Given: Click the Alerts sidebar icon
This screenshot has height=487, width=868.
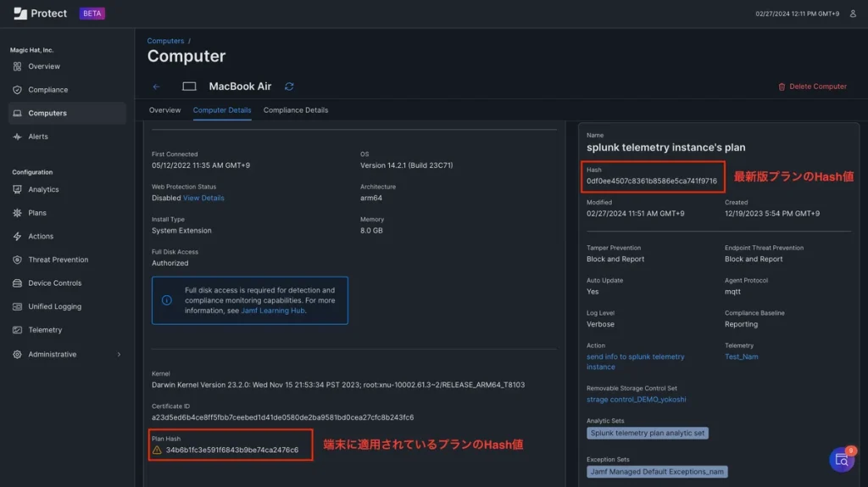Looking at the screenshot, I should click(17, 137).
